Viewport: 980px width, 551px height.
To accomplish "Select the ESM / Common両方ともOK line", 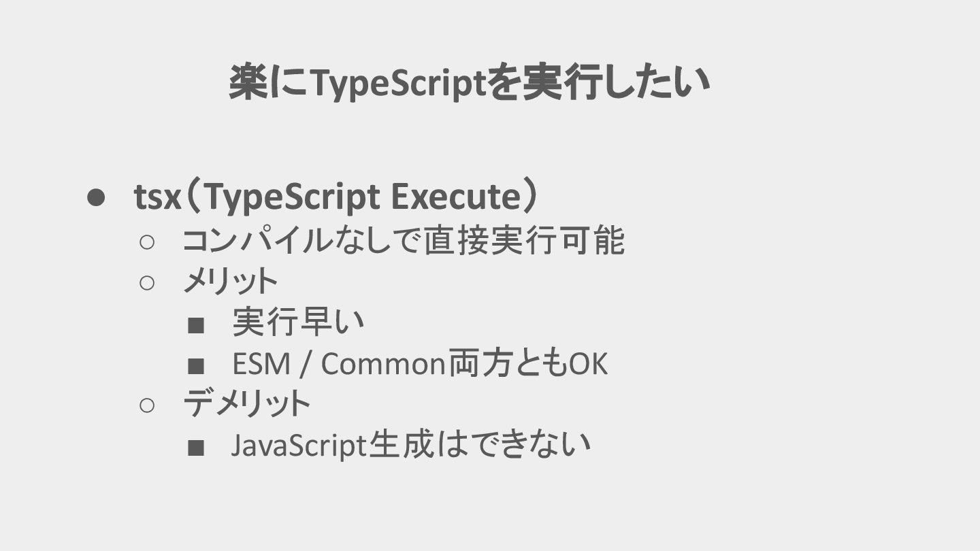I will [x=419, y=364].
